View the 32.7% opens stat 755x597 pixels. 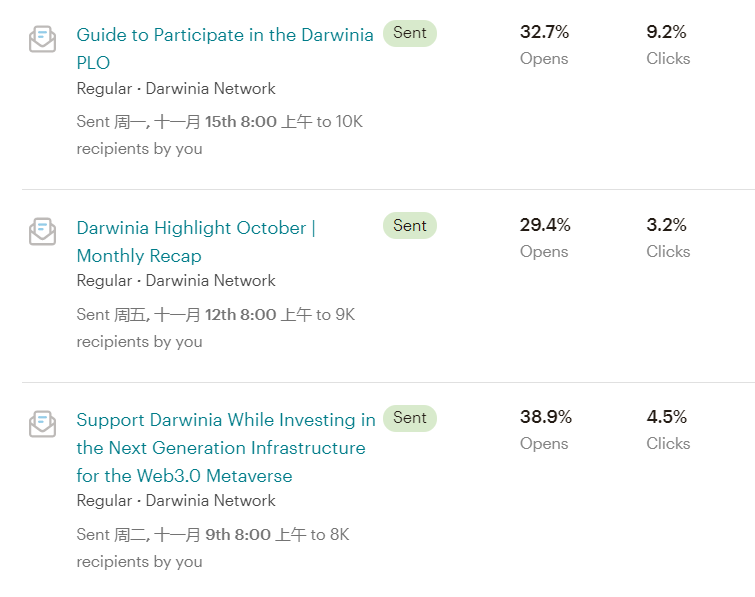[544, 32]
